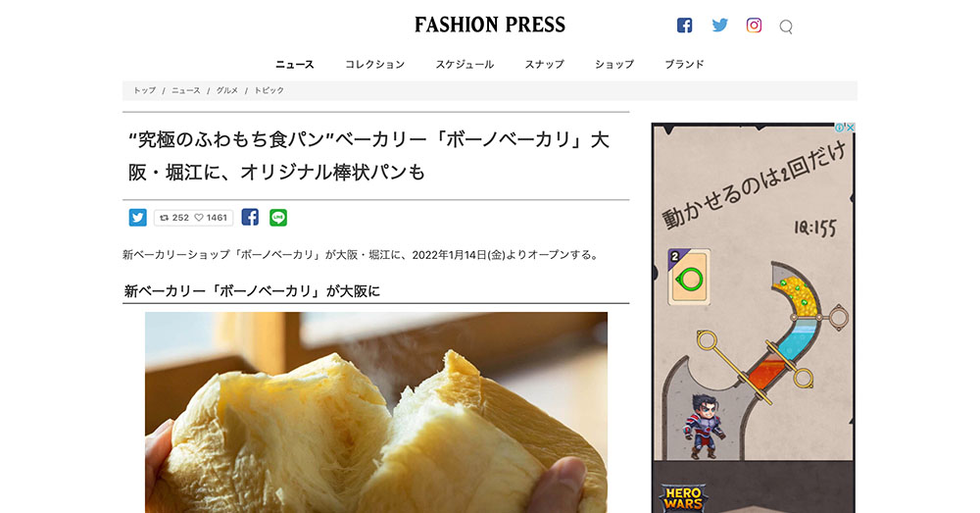
Task: Click retweet count 252
Action: [174, 218]
